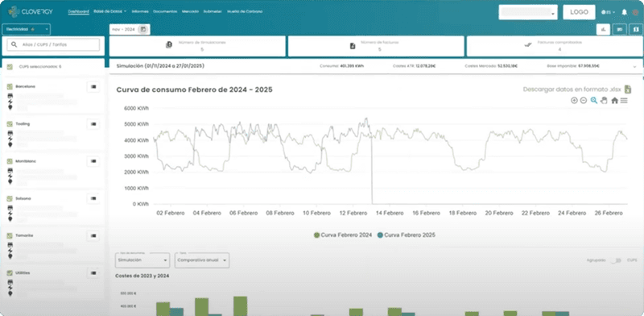This screenshot has width=644, height=316.
Task: Click the LOGO button
Action: coord(579,12)
